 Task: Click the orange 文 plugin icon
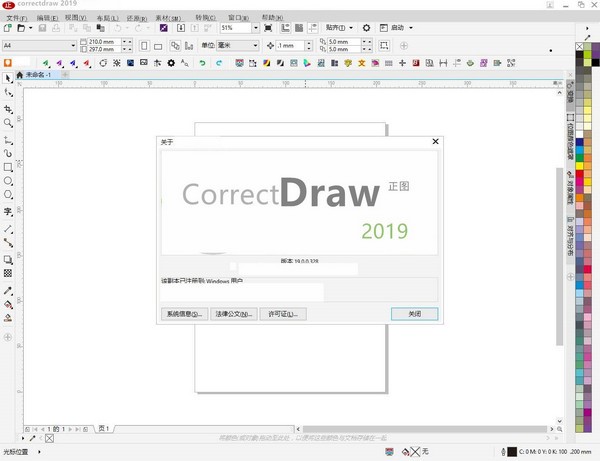[x=362, y=63]
